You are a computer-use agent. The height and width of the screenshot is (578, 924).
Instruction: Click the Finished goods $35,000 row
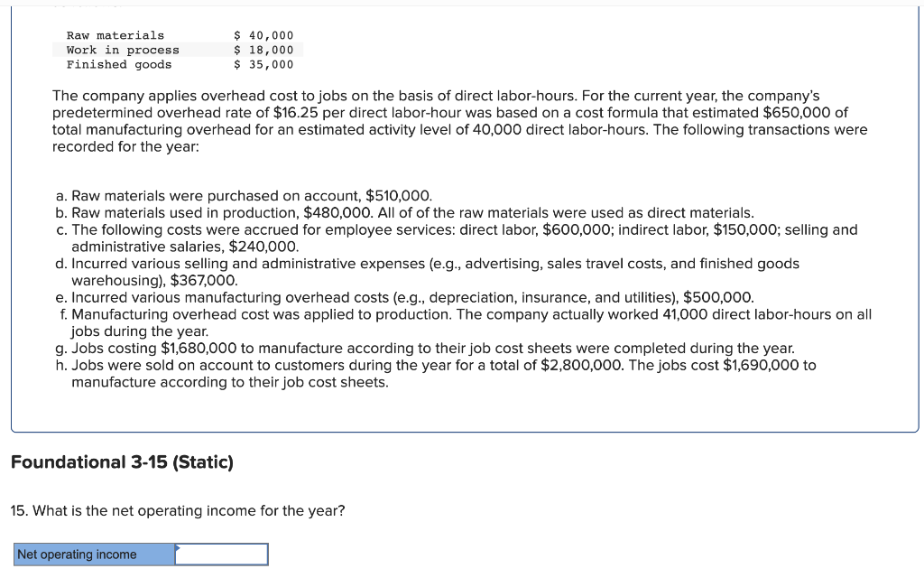coord(176,64)
